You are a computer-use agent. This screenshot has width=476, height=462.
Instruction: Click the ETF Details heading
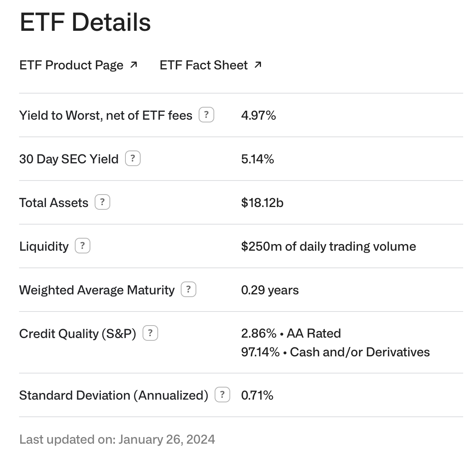pyautogui.click(x=85, y=22)
